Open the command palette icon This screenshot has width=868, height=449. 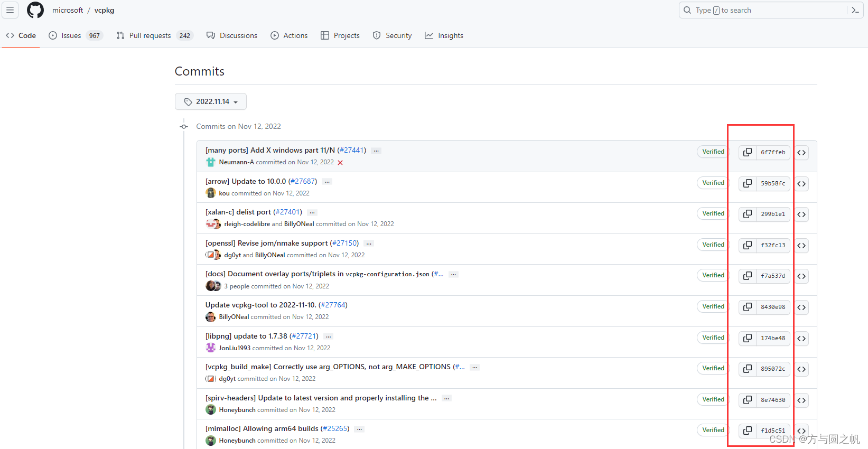855,10
